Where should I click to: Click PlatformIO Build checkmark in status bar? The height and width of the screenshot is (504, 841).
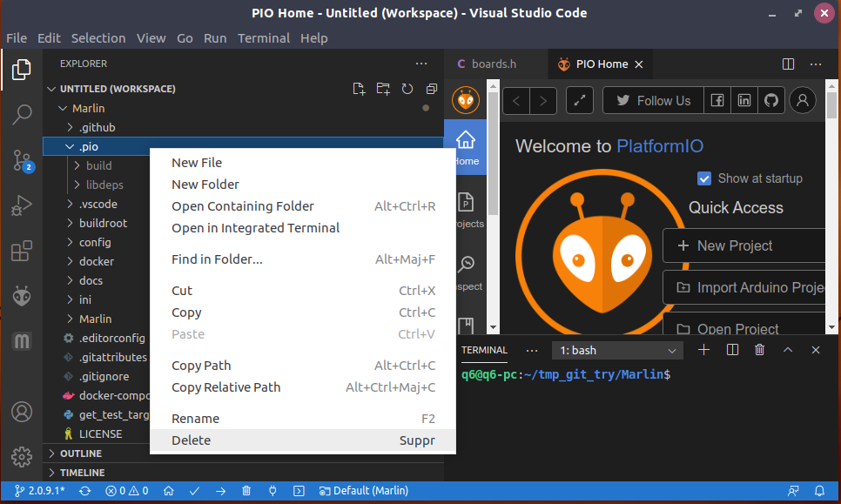tap(194, 491)
